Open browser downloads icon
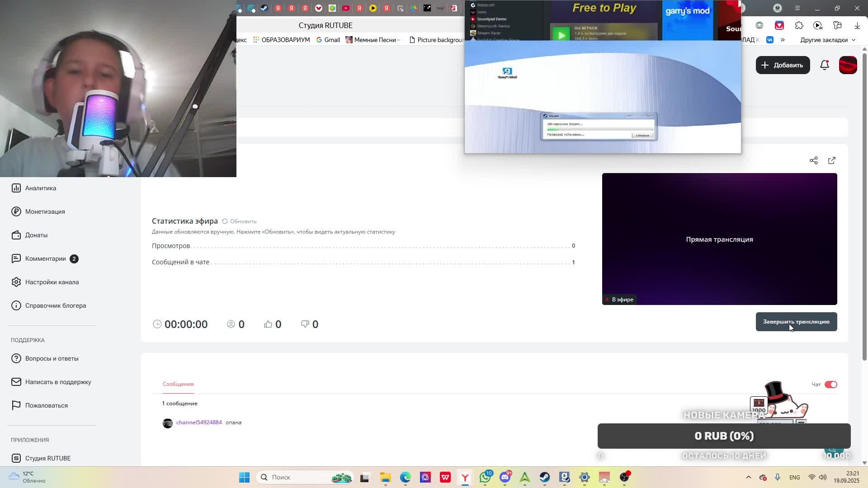 point(857,26)
